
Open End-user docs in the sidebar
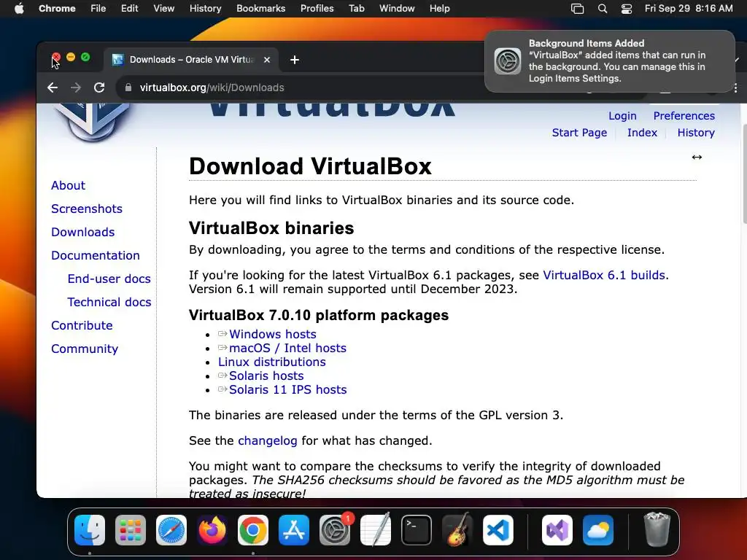click(109, 279)
